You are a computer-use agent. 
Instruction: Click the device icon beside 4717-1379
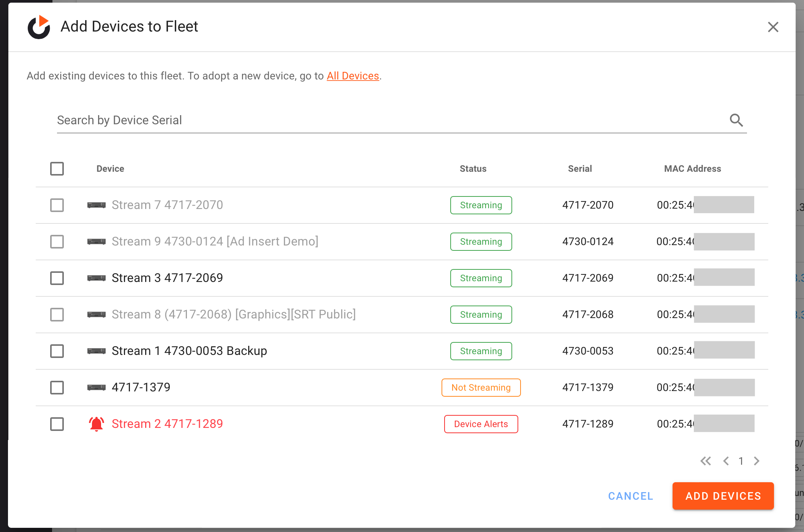[x=97, y=387]
